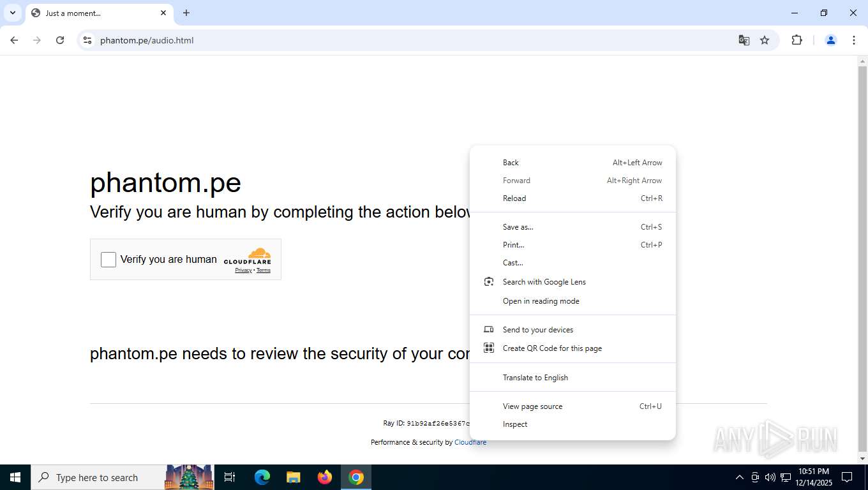The image size is (868, 490).
Task: Choose 'Search with Google Lens' menu entry
Action: coord(572,282)
